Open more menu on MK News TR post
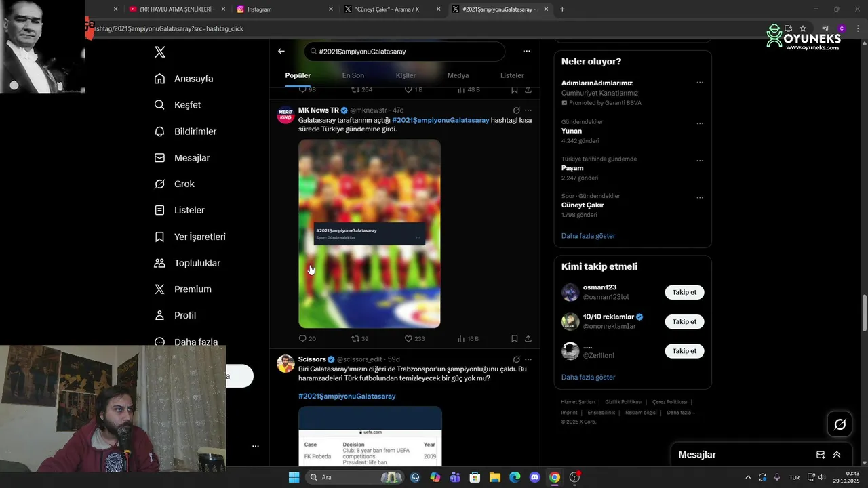Screen dimensions: 868x488 coord(528,110)
